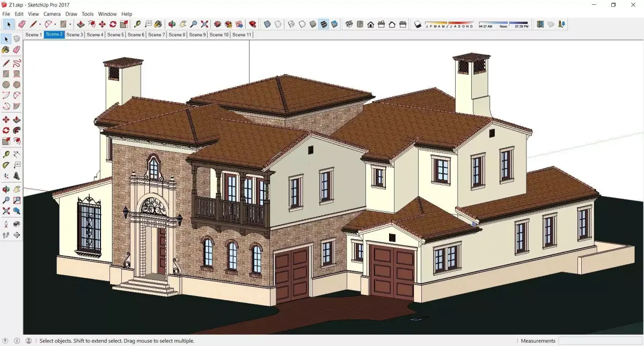
Task: Enable Hidden Line face style
Action: pyautogui.click(x=302, y=24)
